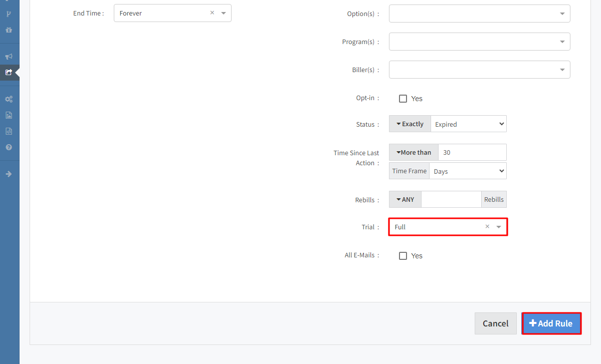Enable the Opt-in Yes checkbox

403,99
